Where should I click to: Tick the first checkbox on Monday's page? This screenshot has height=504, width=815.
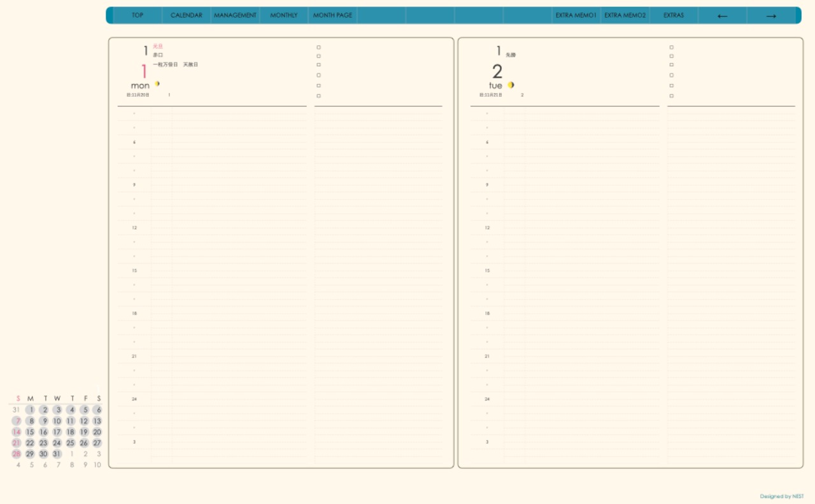pos(318,47)
